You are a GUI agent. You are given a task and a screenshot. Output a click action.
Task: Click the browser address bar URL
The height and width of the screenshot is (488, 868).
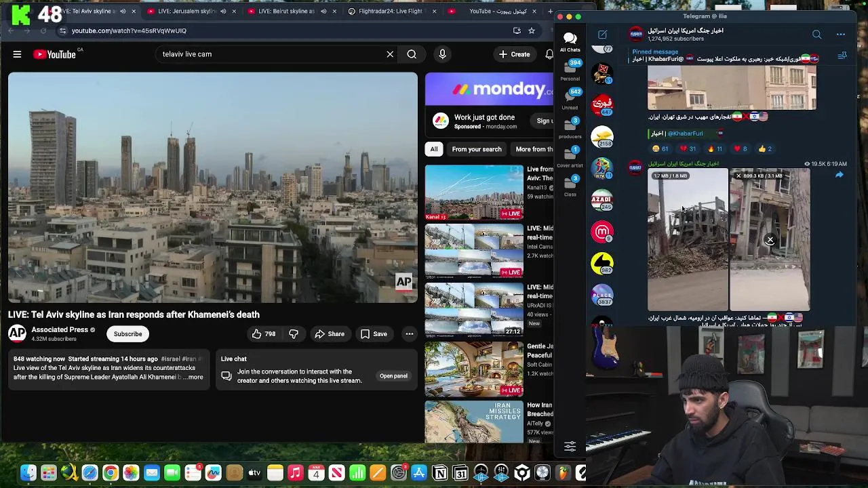(129, 30)
